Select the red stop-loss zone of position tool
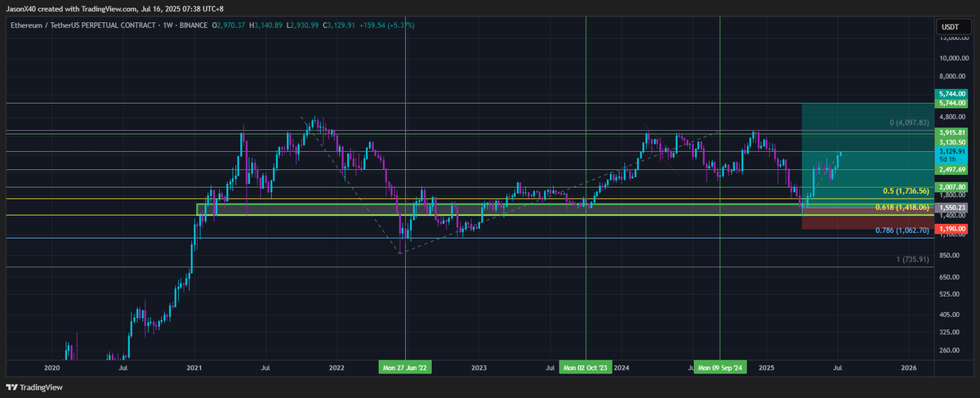The height and width of the screenshot is (398, 980). (x=866, y=218)
